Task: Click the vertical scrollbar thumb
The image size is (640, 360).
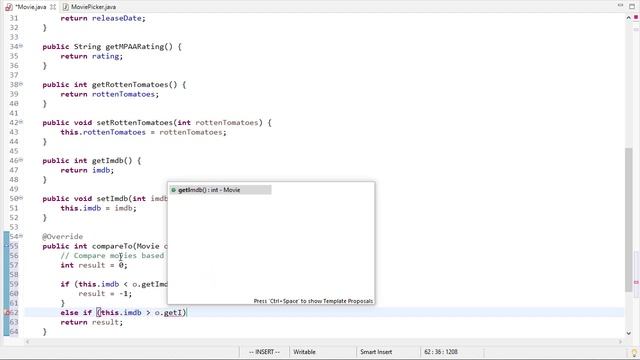Action: click(x=628, y=220)
